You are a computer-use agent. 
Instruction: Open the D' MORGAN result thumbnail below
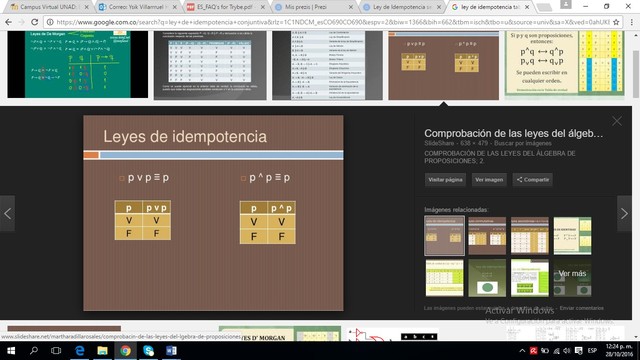click(x=280, y=334)
